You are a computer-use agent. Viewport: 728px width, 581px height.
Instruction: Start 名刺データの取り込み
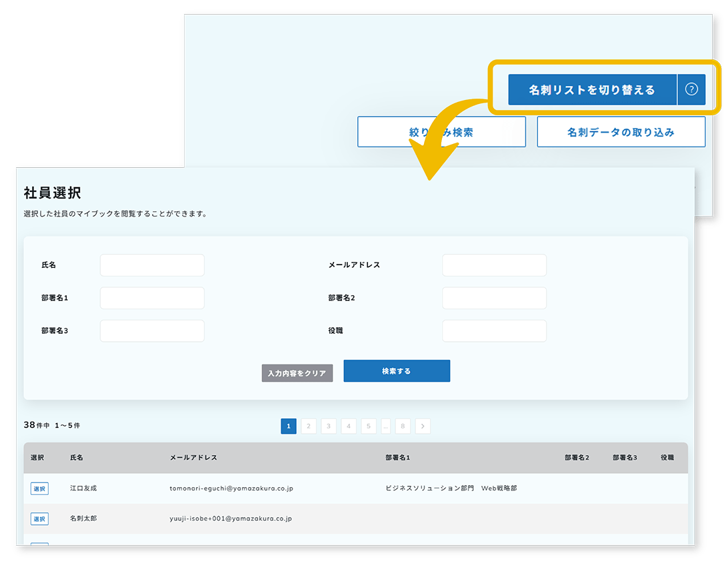click(x=621, y=131)
